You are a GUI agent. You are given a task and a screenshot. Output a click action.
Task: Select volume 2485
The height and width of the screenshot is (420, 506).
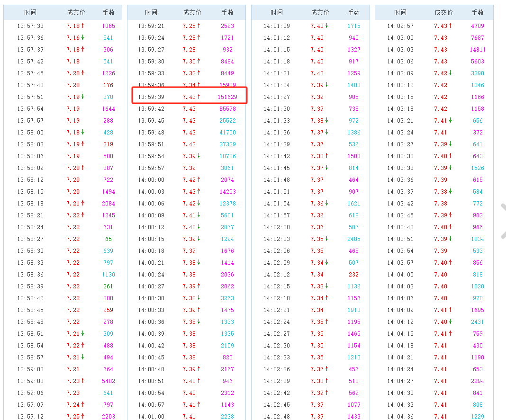354,239
